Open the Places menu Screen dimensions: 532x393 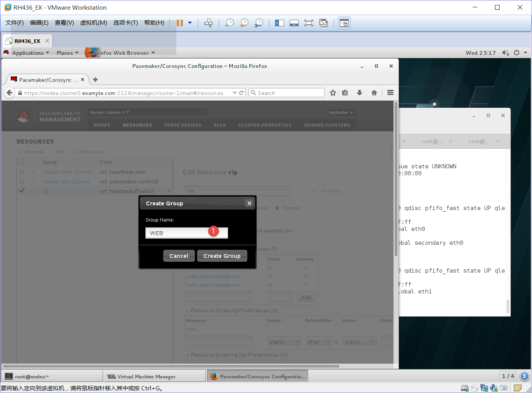click(x=68, y=53)
